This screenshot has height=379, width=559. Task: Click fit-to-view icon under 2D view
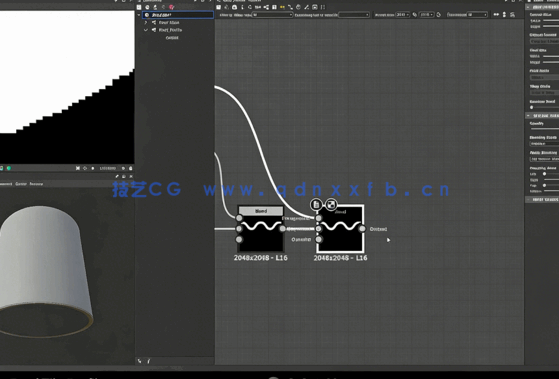[x=78, y=168]
